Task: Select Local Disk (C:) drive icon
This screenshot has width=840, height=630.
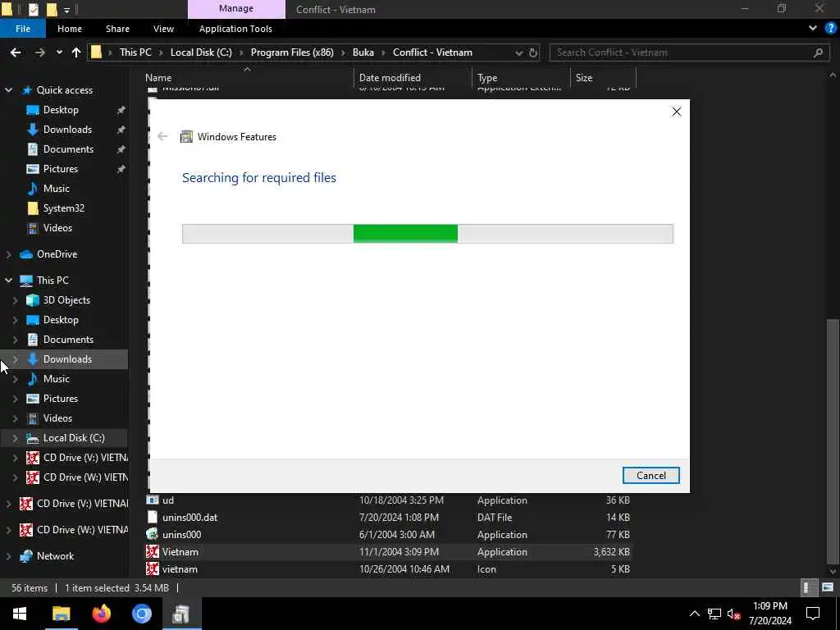Action: point(33,438)
